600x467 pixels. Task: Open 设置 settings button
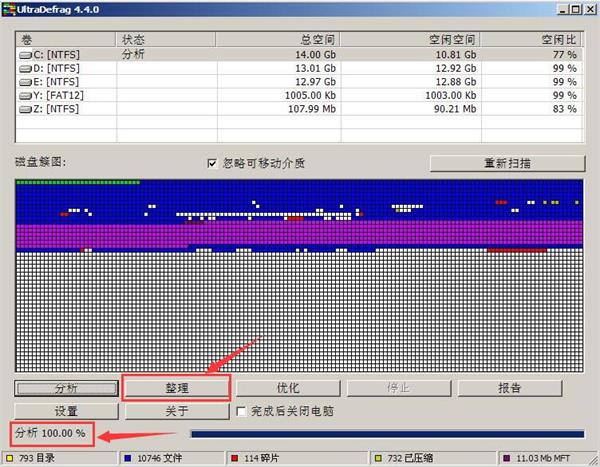point(66,411)
